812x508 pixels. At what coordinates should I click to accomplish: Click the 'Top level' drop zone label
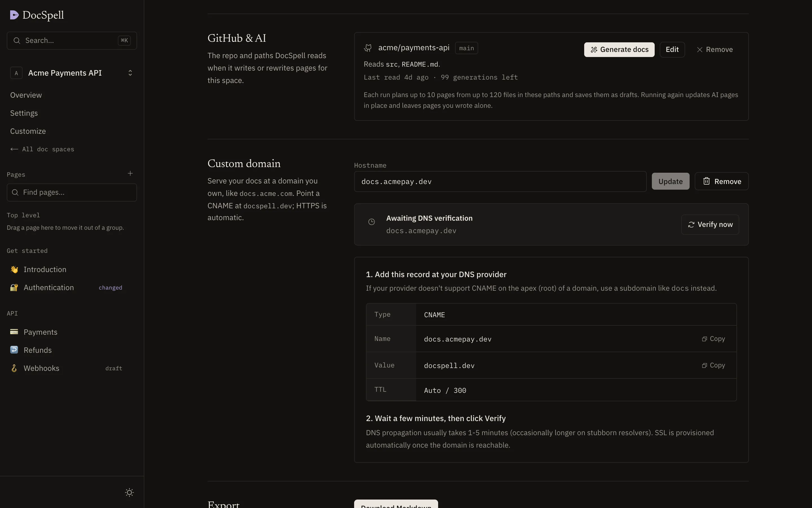point(23,215)
